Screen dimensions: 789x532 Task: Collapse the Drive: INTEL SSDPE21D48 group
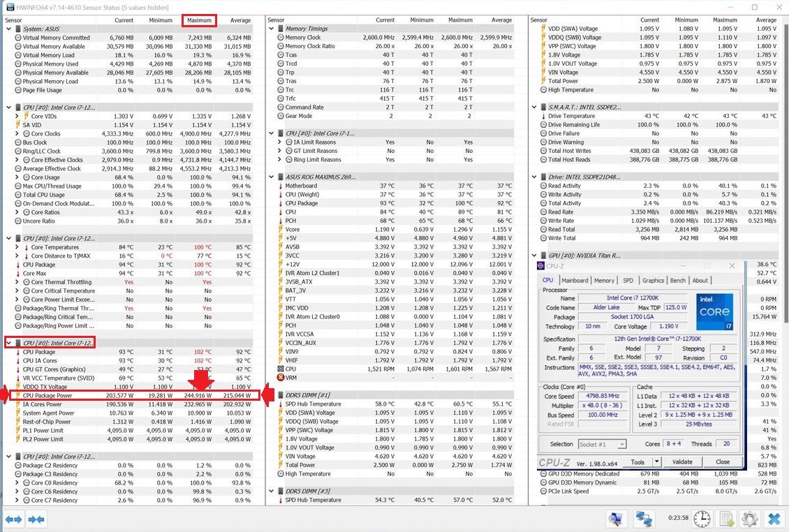coord(534,177)
